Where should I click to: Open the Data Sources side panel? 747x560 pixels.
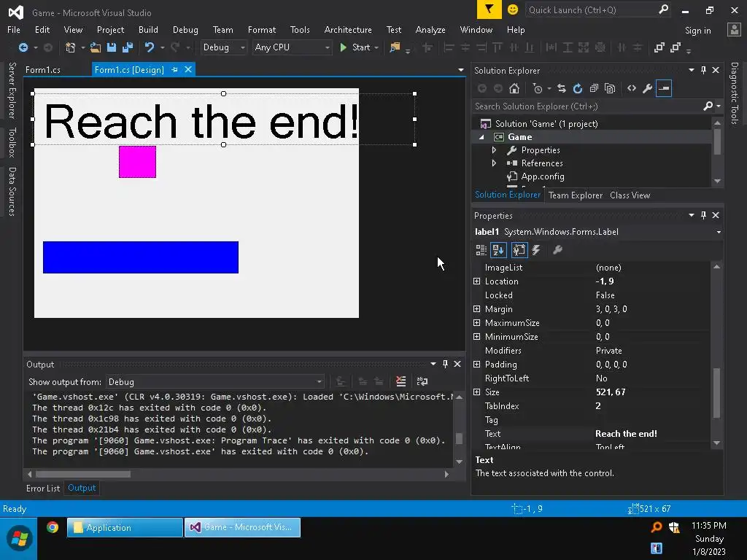pyautogui.click(x=12, y=192)
